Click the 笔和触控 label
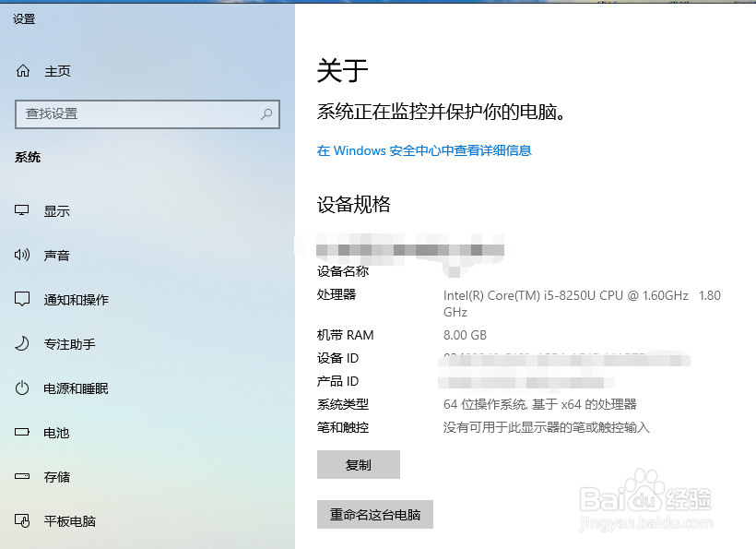Viewport: 756px width, 549px height. pos(343,427)
